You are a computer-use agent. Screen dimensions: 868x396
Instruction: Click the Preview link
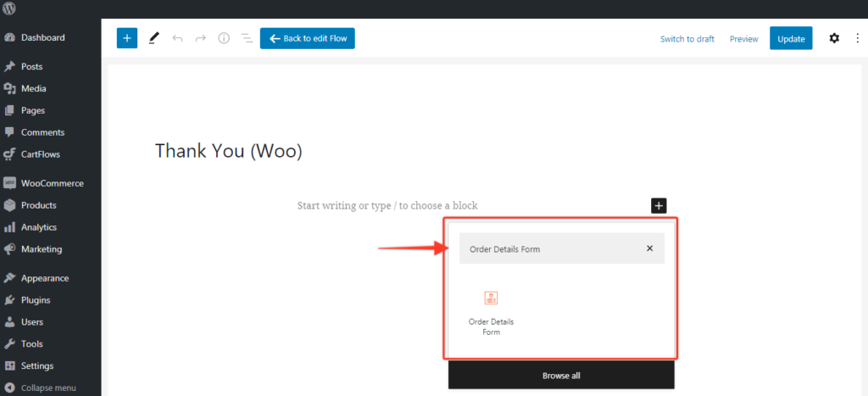coord(743,39)
